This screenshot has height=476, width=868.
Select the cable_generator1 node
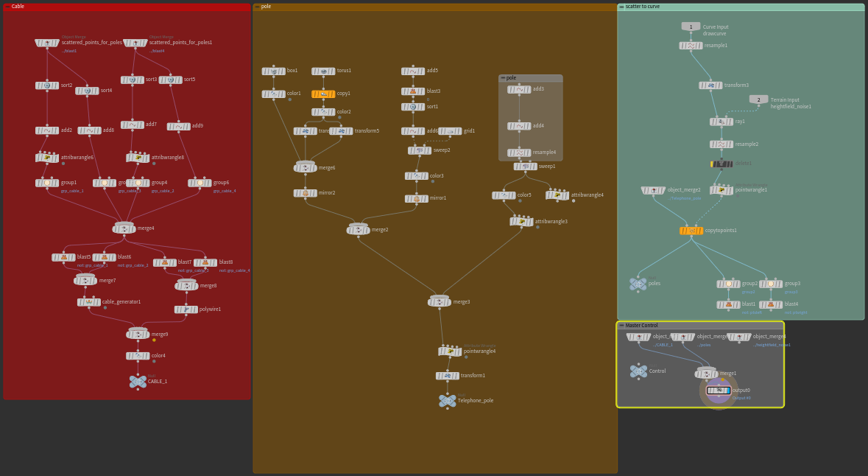pos(88,302)
